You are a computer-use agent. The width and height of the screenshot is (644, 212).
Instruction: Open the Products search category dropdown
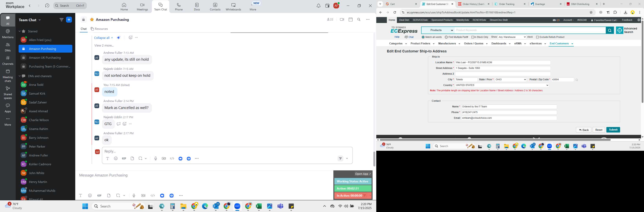(x=438, y=30)
